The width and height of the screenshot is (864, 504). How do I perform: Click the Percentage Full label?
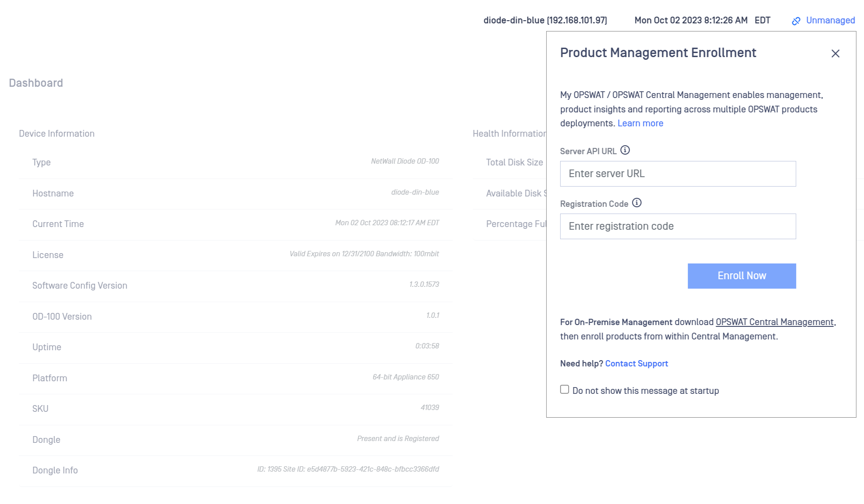coord(516,224)
